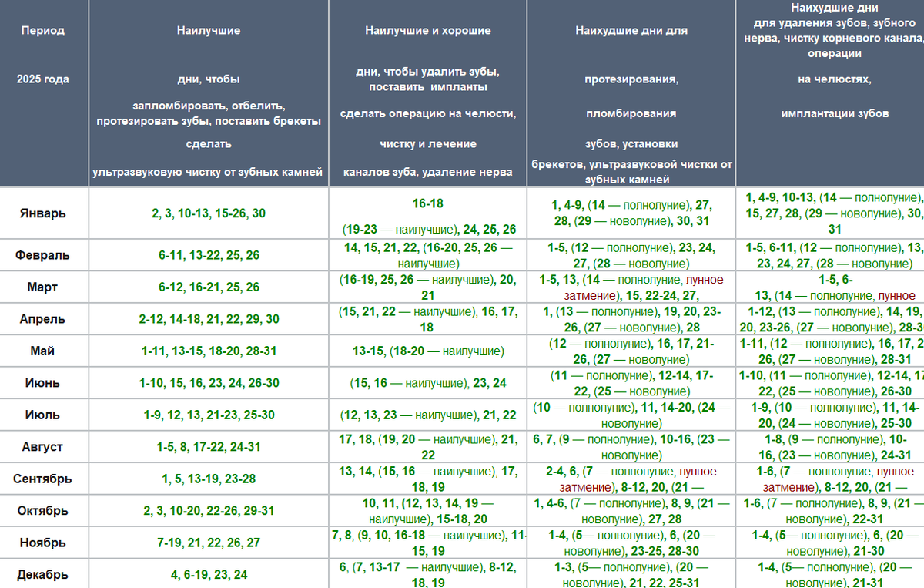Click November cell ending 'новолуние), 21-30'
Viewport: 924px width, 588px height.
click(830, 543)
